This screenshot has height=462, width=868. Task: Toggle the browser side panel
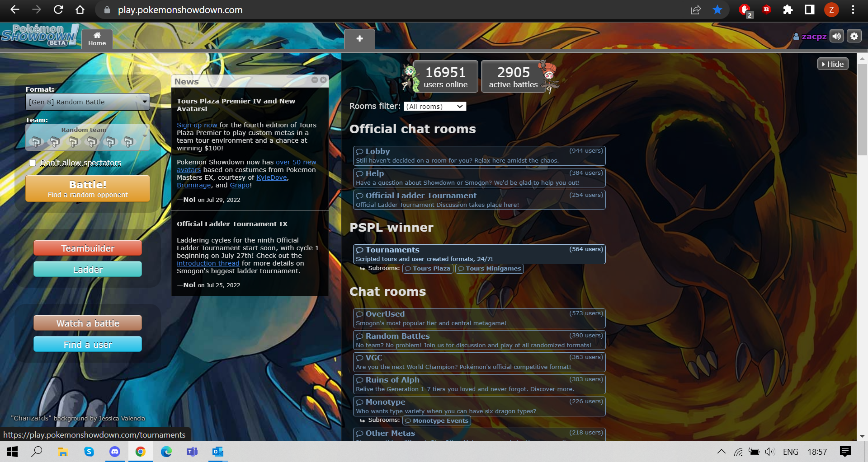[x=810, y=9]
